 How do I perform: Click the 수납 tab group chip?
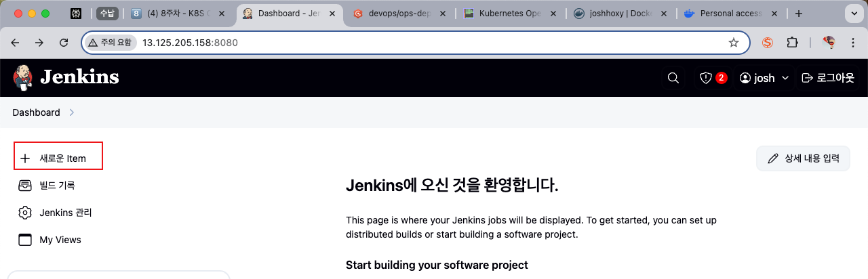(106, 14)
